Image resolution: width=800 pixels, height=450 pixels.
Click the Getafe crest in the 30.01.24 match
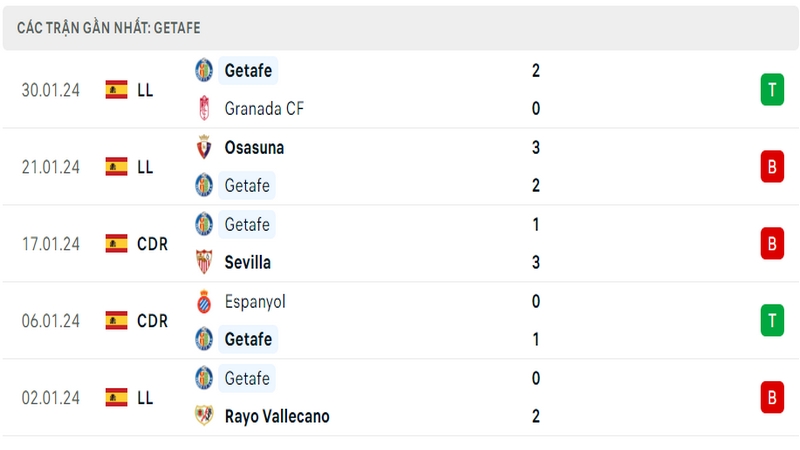click(204, 70)
